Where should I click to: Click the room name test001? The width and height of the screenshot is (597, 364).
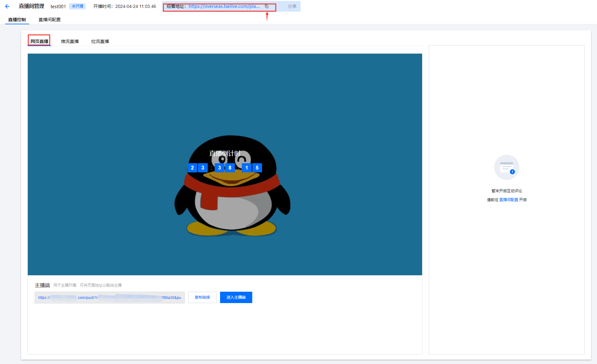(58, 6)
